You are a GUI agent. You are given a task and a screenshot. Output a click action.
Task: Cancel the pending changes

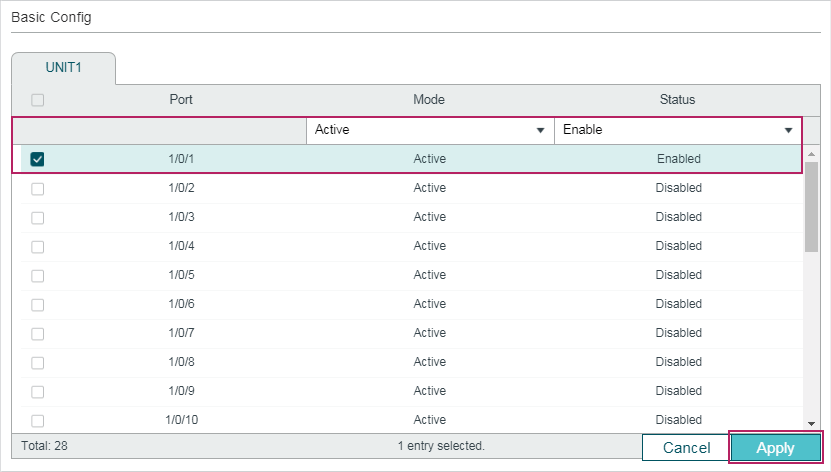point(686,448)
